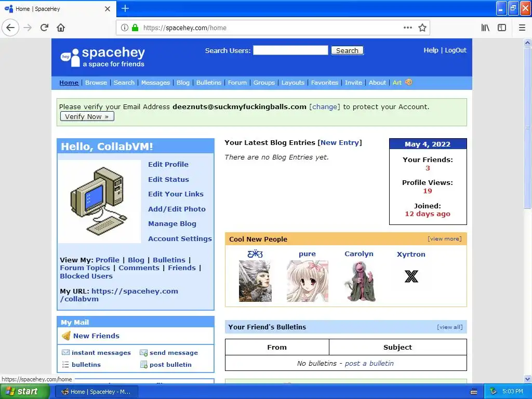Open the Firefox hamburger menu
This screenshot has height=399, width=532.
[x=522, y=28]
